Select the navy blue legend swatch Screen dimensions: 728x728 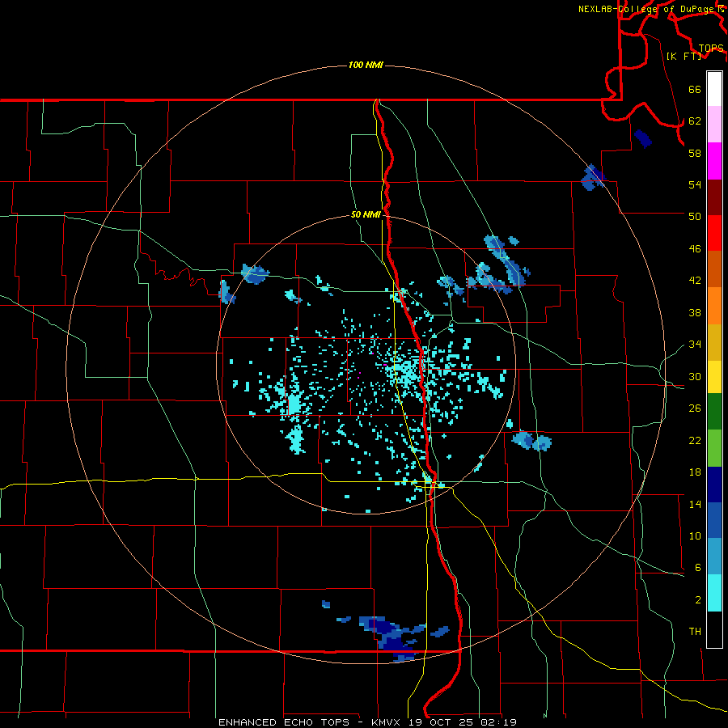(x=714, y=485)
